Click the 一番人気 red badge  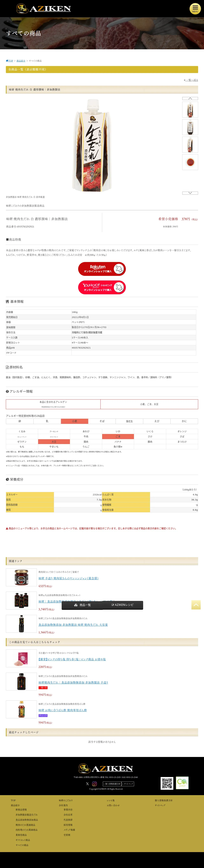(x=43, y=688)
